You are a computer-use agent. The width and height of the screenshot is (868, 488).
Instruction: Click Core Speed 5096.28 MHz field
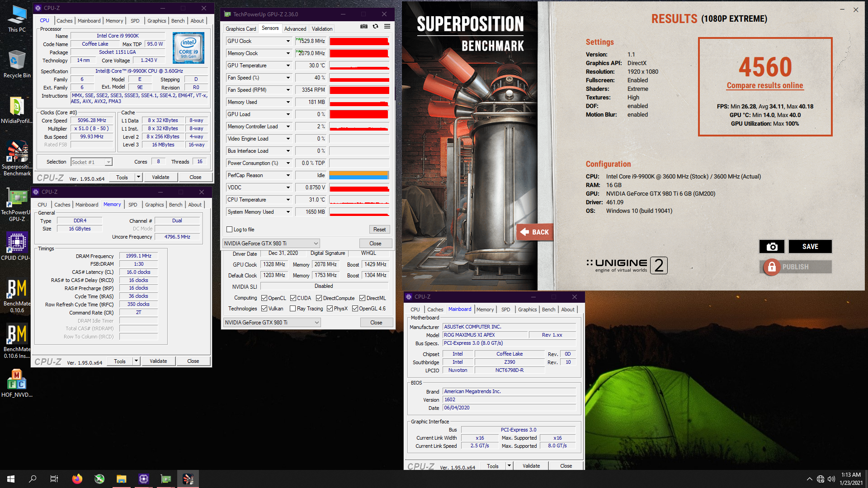[x=92, y=121]
